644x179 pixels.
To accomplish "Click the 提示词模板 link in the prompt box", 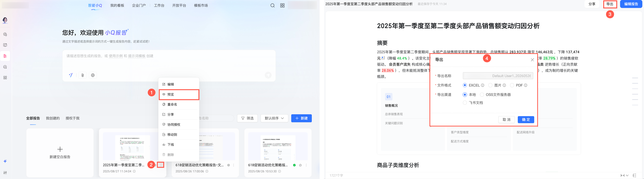I will [137, 56].
